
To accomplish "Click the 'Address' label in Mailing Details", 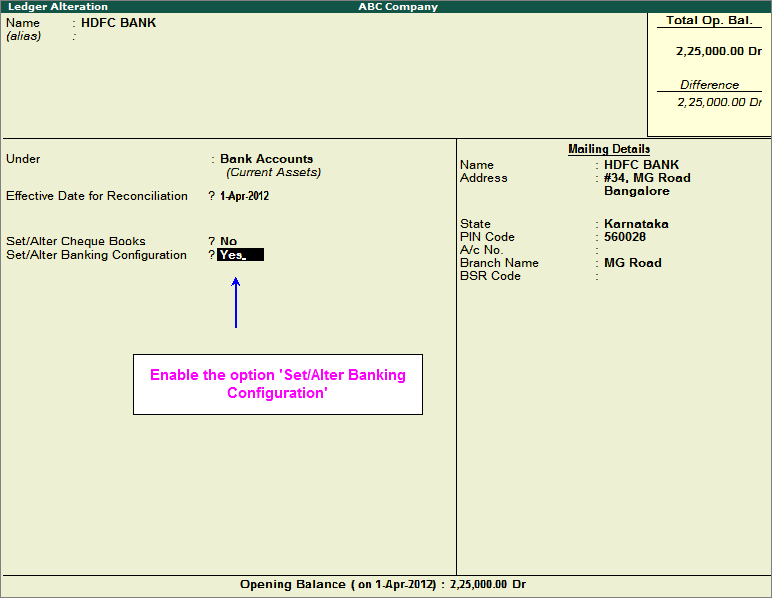I will click(483, 178).
